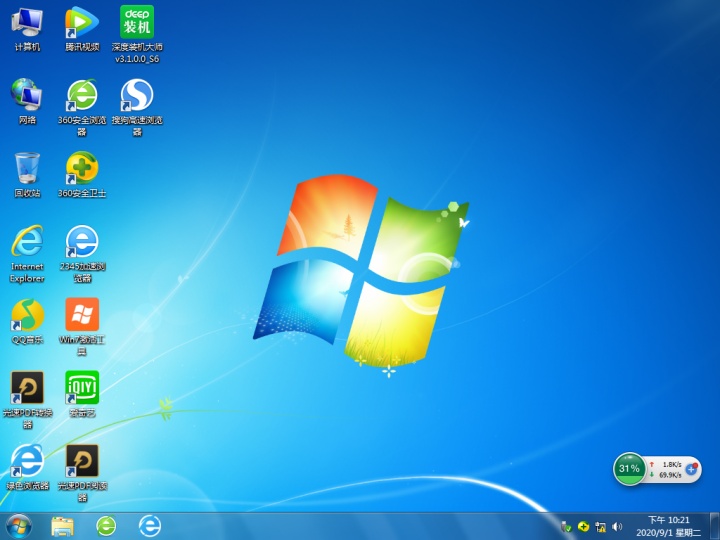Open the volume speaker tray icon
The height and width of the screenshot is (540, 720).
click(617, 527)
